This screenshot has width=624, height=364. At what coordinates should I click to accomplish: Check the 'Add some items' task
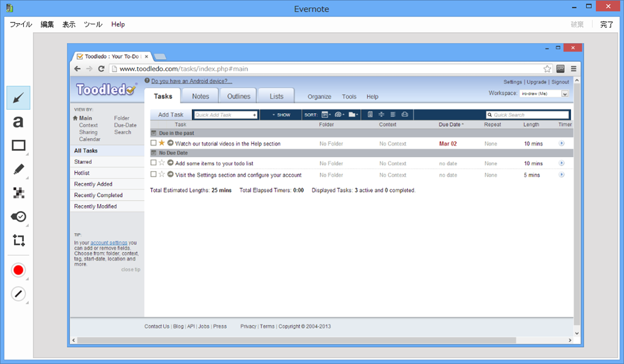[154, 163]
